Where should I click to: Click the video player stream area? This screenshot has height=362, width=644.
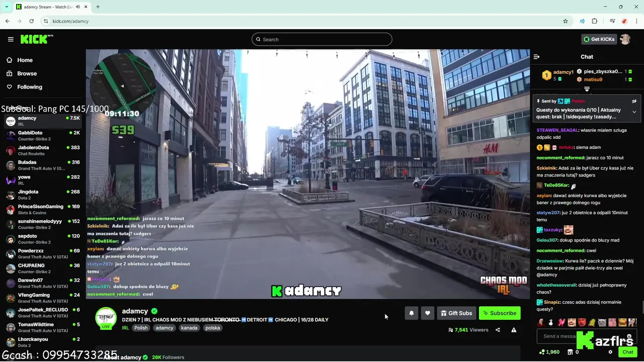307,173
